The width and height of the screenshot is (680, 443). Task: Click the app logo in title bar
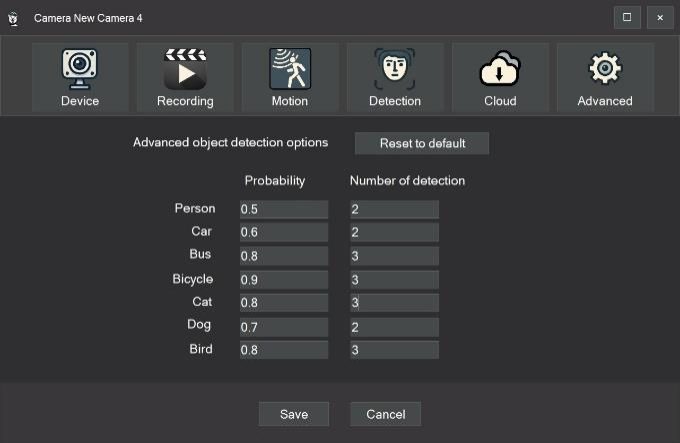point(14,18)
